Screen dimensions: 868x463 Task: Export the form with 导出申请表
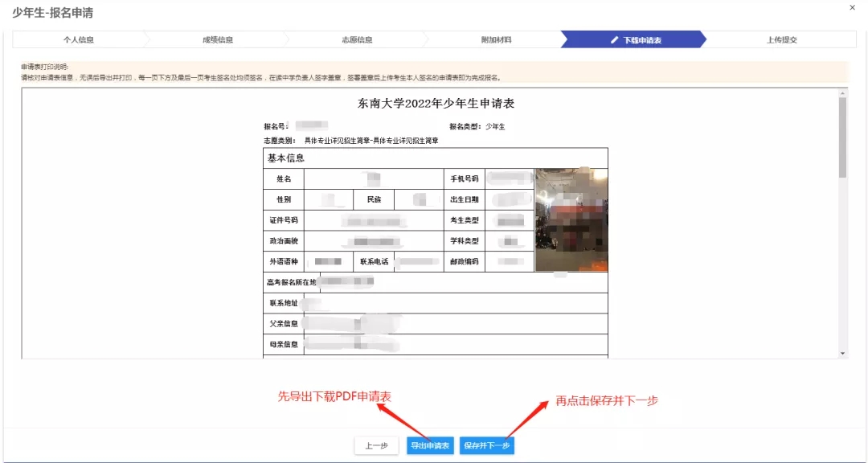pos(430,446)
